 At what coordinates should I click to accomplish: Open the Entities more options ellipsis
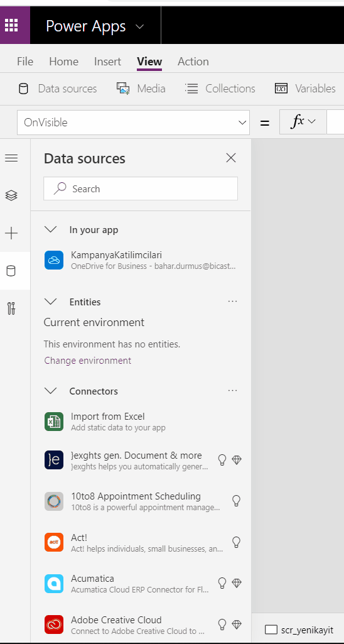tap(232, 302)
